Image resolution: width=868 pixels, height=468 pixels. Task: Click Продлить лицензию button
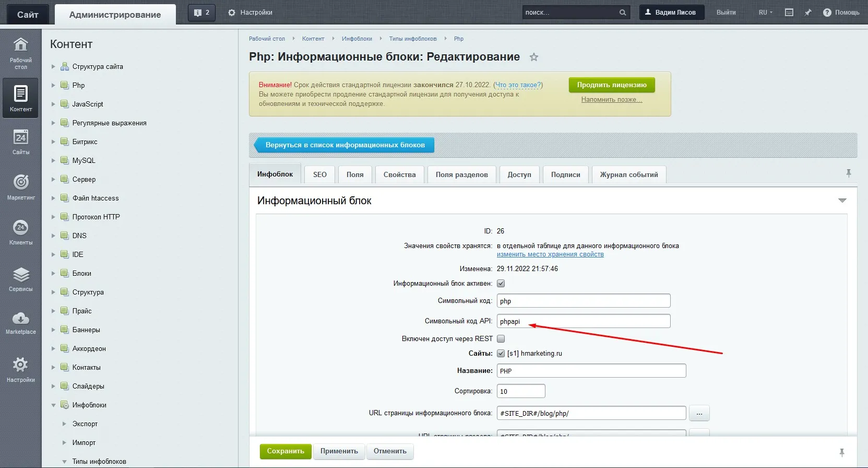click(x=612, y=85)
